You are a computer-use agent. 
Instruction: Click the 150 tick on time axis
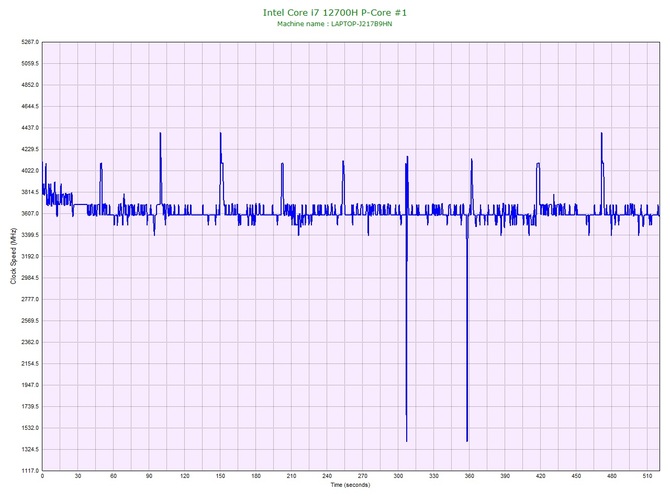(x=220, y=476)
